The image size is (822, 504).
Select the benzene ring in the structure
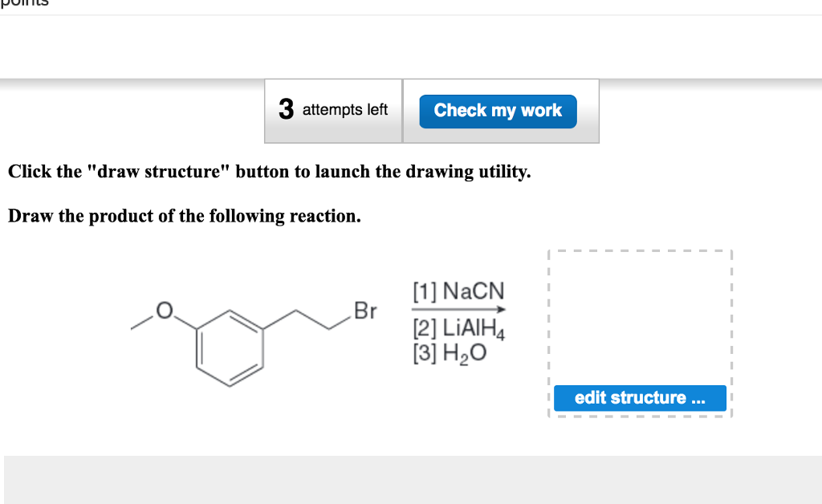230,349
